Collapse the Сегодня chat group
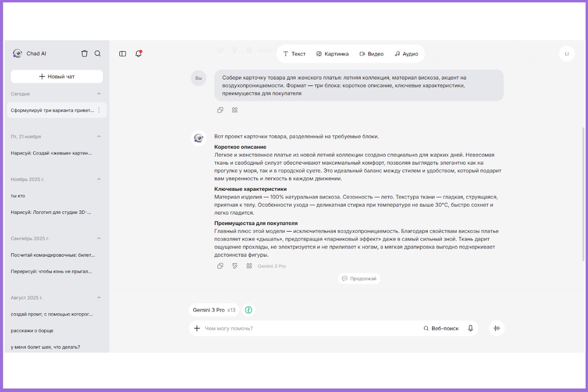This screenshot has width=588, height=392. point(99,94)
